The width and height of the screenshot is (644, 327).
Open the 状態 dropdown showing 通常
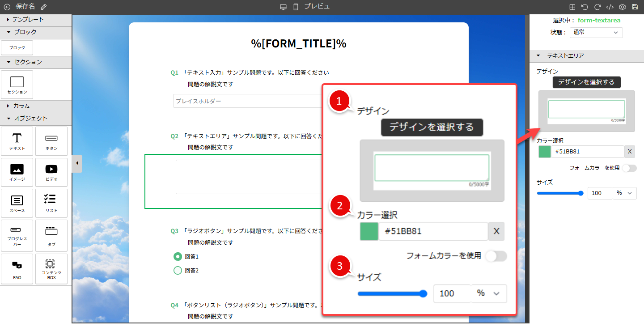tap(597, 32)
